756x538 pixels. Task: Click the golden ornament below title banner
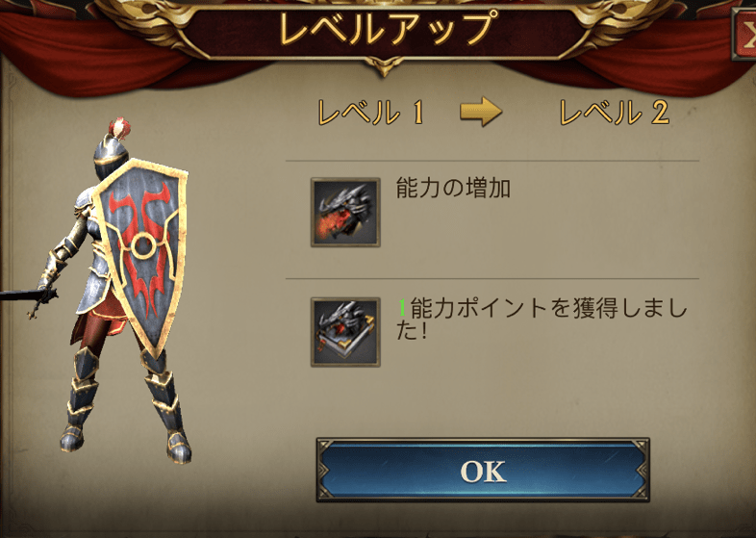[x=384, y=66]
